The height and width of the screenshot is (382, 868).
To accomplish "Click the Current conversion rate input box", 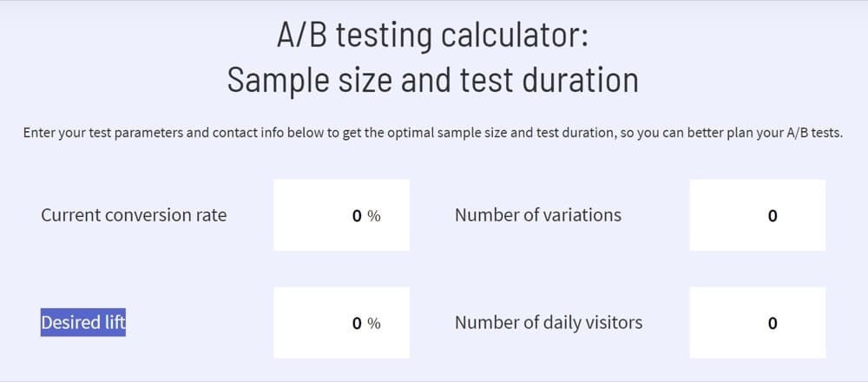I will 341,214.
